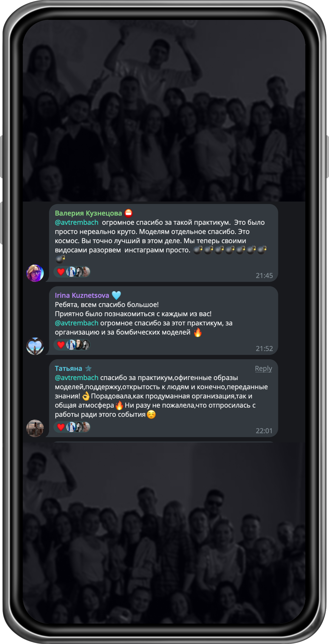This screenshot has height=644, width=329.
Task: Click the smiling face emoji ending Татьяна's message
Action: 151,414
